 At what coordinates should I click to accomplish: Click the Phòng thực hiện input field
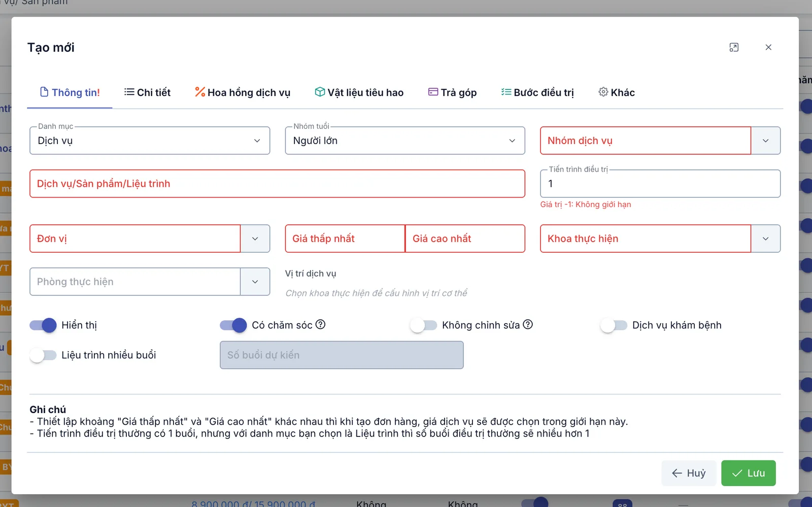pos(135,282)
